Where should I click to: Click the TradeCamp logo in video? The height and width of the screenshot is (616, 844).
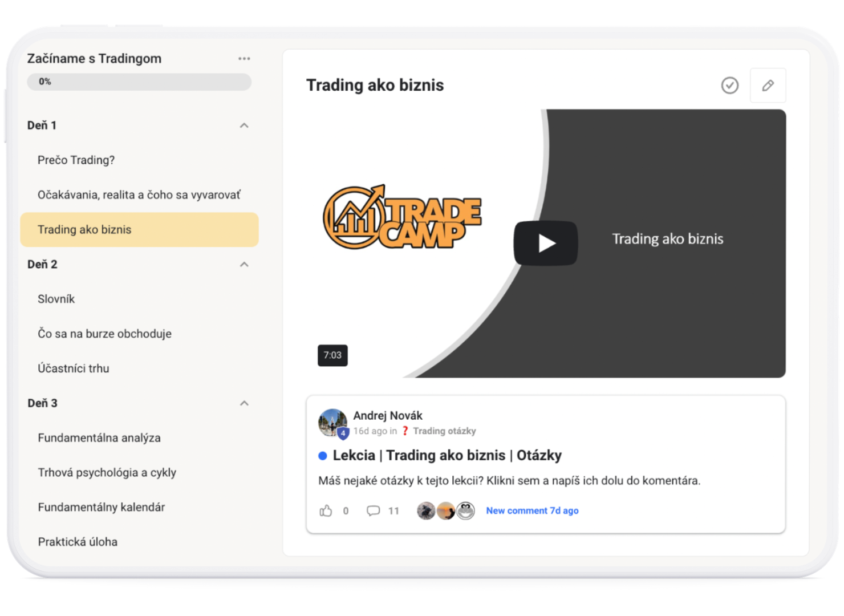click(x=403, y=217)
